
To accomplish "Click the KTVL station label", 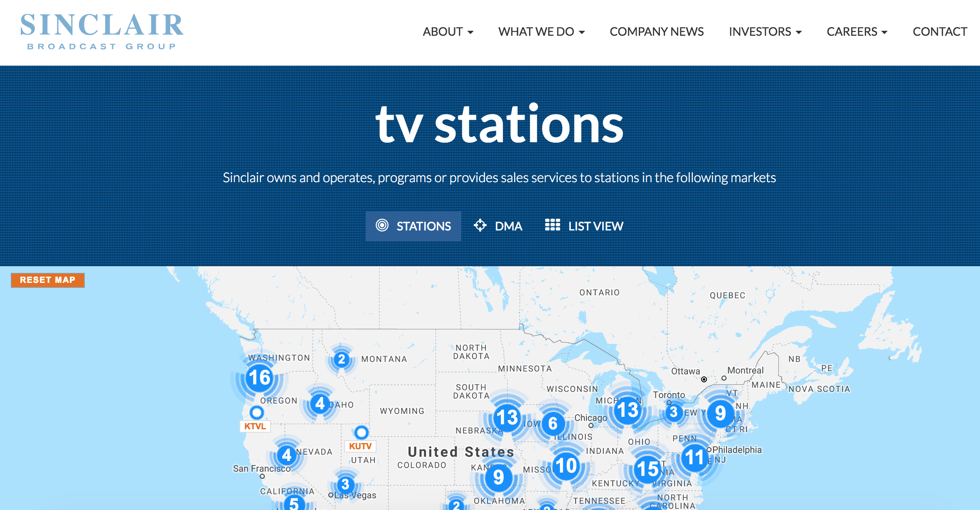I will 255,426.
